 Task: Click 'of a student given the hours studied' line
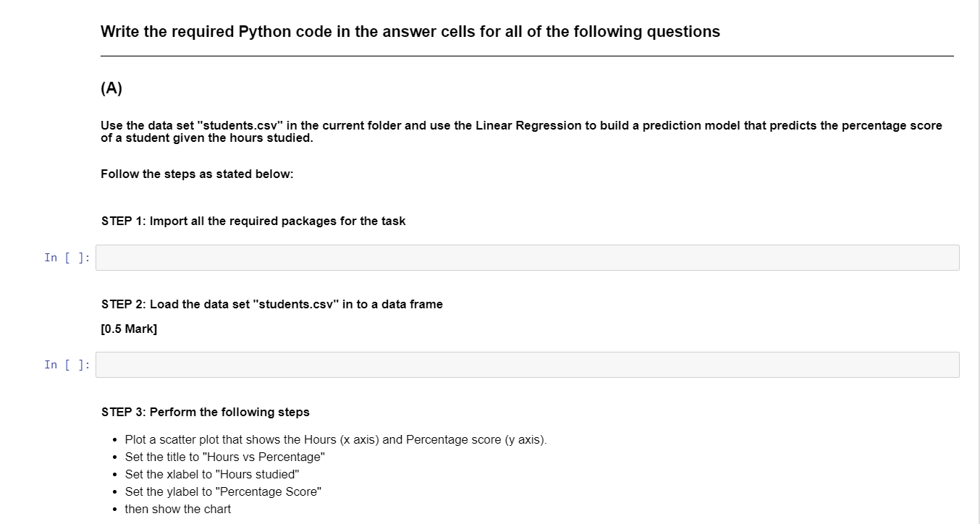207,138
